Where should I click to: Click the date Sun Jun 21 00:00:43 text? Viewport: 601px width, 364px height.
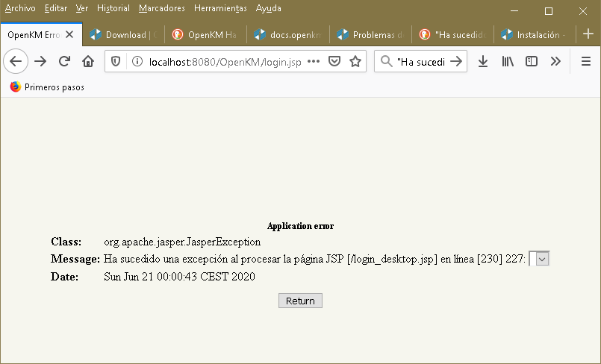tap(179, 276)
